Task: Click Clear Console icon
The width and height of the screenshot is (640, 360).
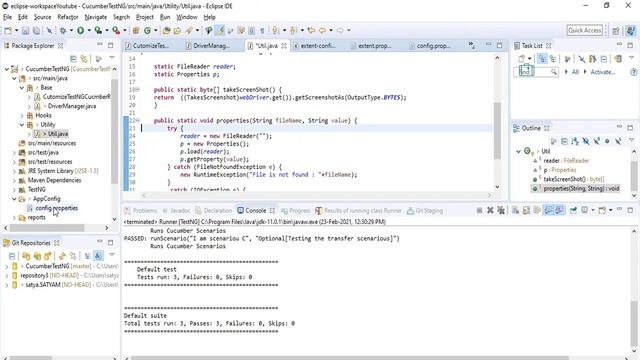Action: (516, 210)
